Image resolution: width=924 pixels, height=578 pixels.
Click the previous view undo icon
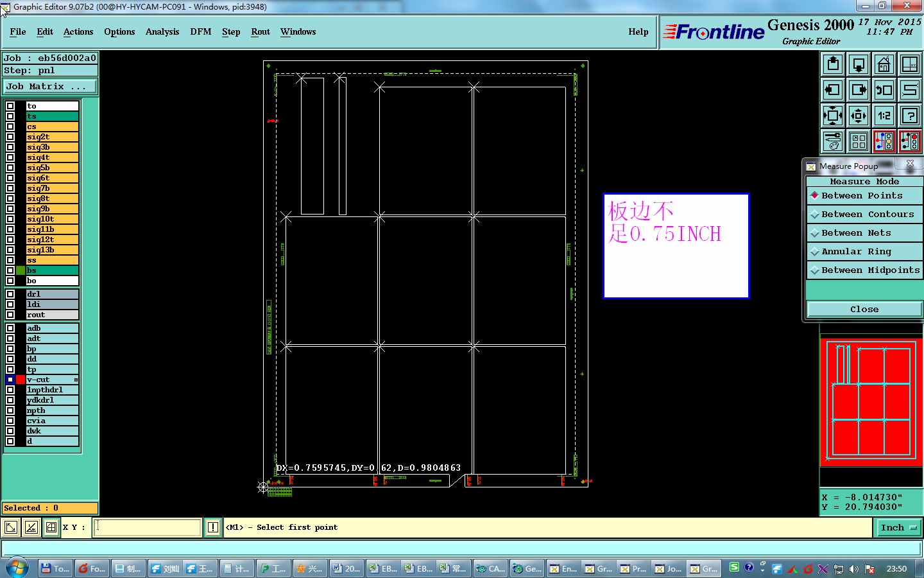pyautogui.click(x=884, y=90)
